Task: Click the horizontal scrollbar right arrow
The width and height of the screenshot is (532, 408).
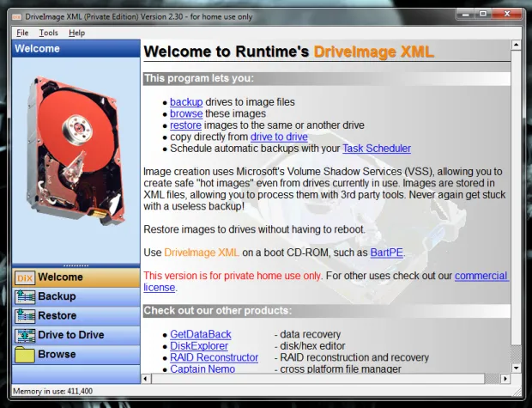Action: [x=505, y=379]
